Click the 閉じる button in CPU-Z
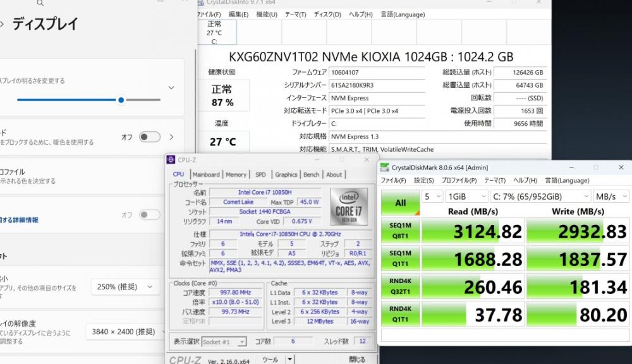 (357, 360)
